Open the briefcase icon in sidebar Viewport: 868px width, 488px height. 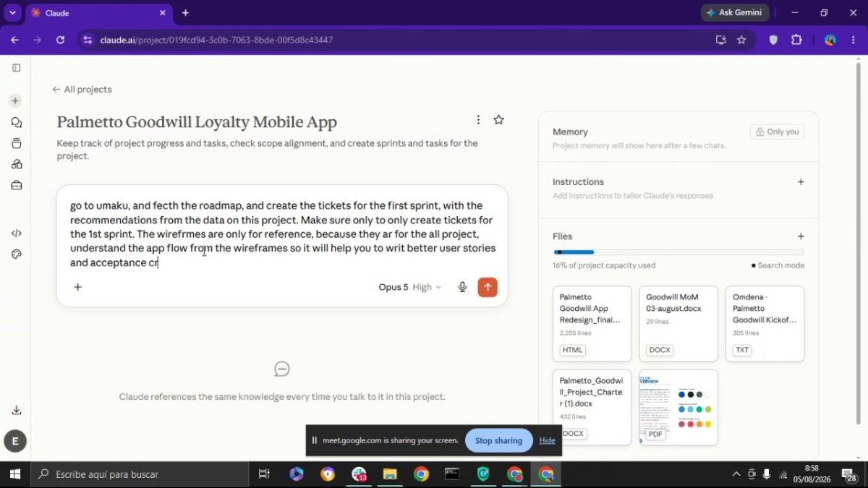(x=16, y=186)
